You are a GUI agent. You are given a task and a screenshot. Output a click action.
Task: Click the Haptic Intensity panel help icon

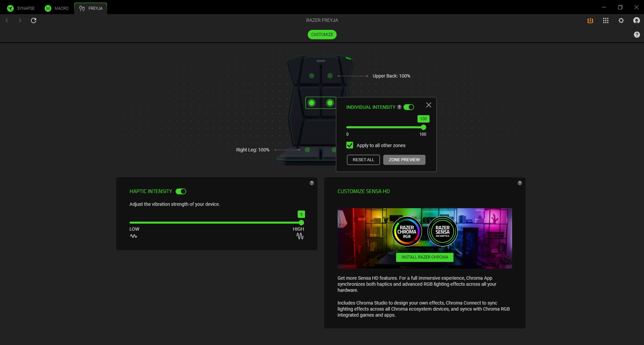[312, 183]
